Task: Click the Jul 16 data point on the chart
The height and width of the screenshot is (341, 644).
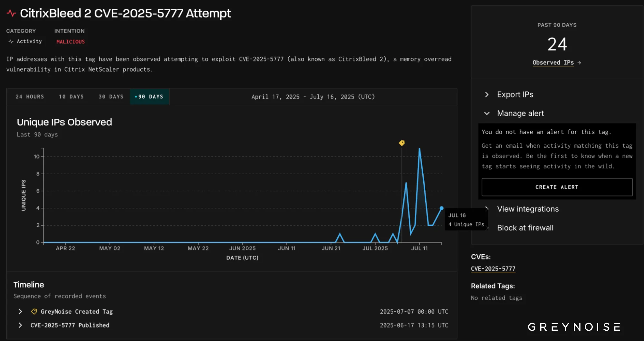Action: 442,208
